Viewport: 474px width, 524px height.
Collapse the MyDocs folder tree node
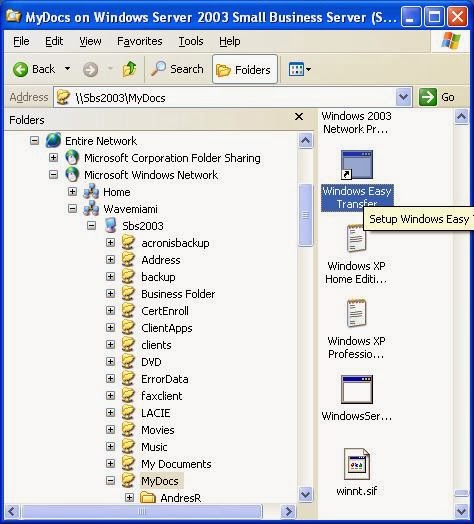tap(110, 481)
